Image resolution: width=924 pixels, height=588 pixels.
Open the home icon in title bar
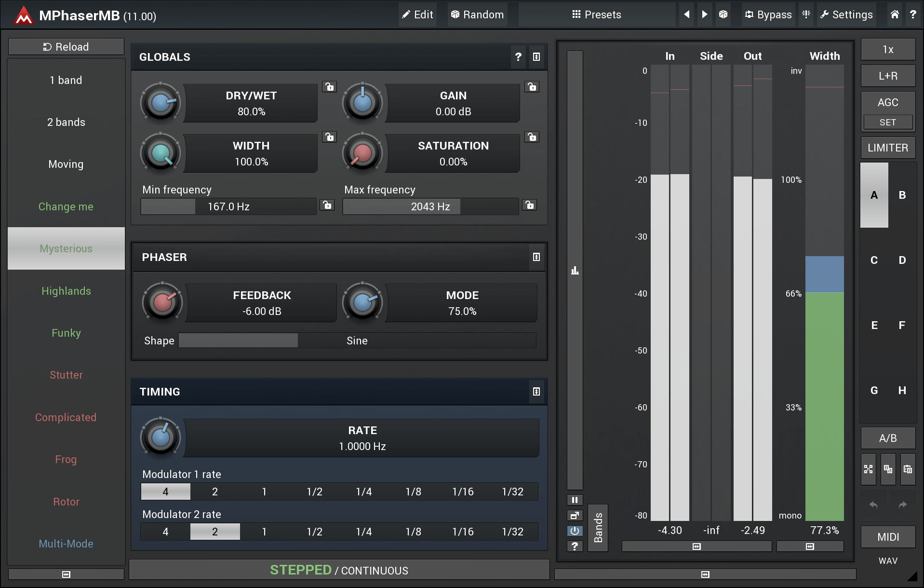[x=895, y=14]
